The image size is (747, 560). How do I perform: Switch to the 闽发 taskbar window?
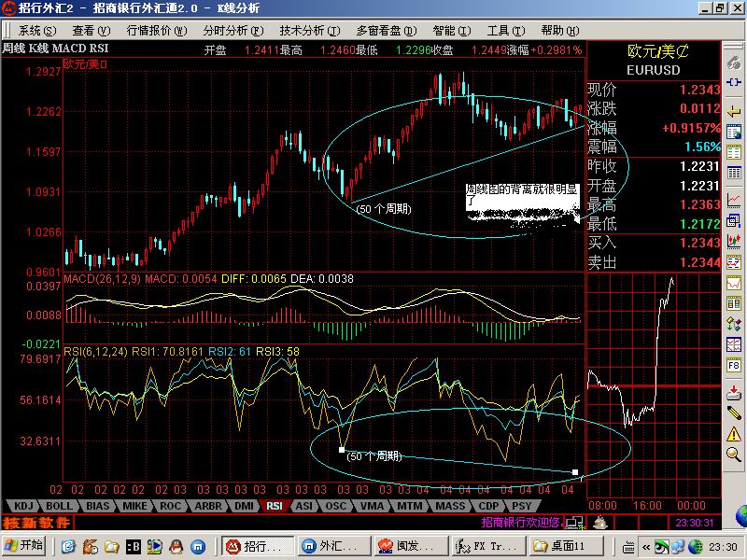pyautogui.click(x=411, y=546)
